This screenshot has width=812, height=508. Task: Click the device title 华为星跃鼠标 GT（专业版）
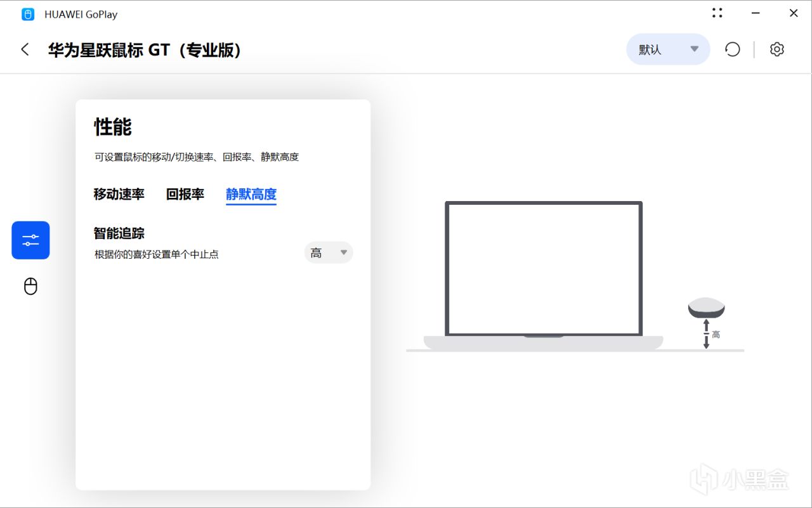tap(145, 50)
